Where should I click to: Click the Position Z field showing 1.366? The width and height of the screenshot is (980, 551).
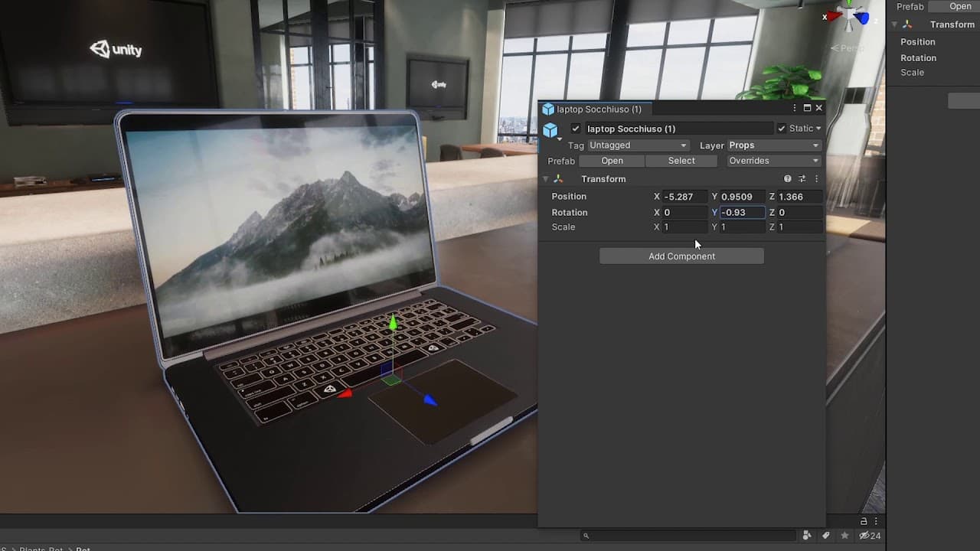[x=799, y=197]
